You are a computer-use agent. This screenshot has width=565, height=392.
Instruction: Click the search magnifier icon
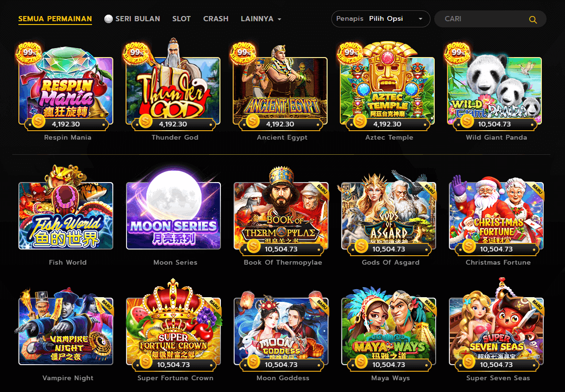point(532,20)
